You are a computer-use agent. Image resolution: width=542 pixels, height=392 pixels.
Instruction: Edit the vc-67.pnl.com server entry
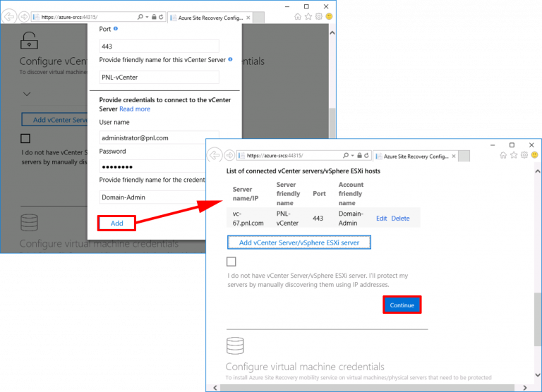[382, 219]
